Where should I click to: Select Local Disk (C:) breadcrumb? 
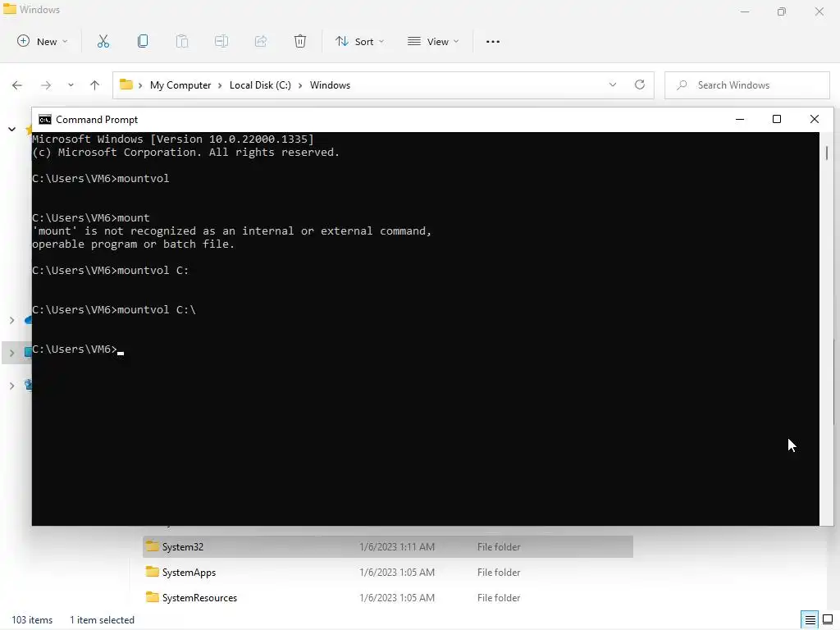[x=260, y=85]
